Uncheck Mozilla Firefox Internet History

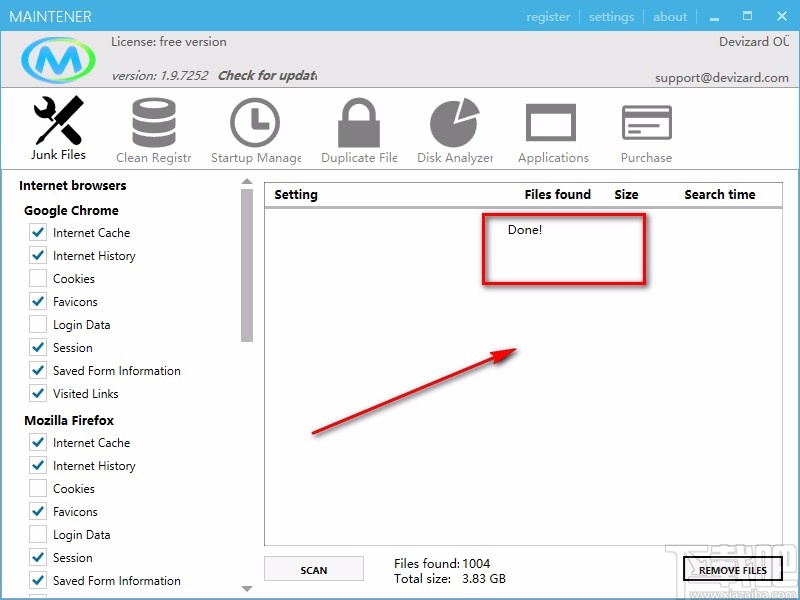point(38,465)
